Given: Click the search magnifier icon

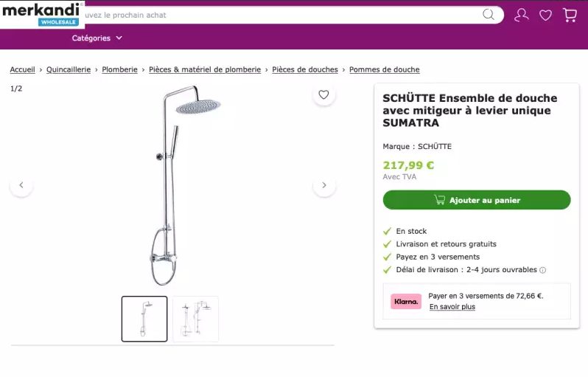Looking at the screenshot, I should [489, 15].
